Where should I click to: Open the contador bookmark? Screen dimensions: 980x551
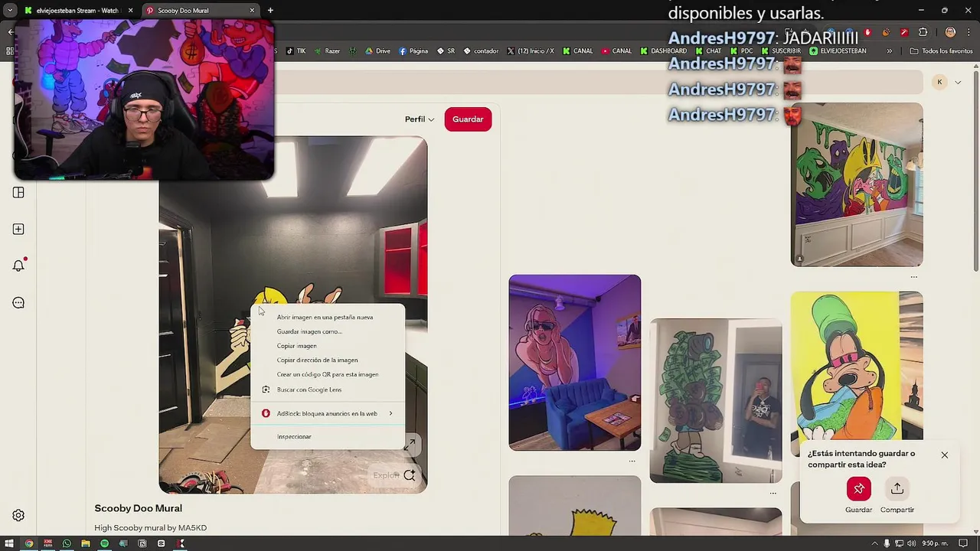pyautogui.click(x=481, y=51)
